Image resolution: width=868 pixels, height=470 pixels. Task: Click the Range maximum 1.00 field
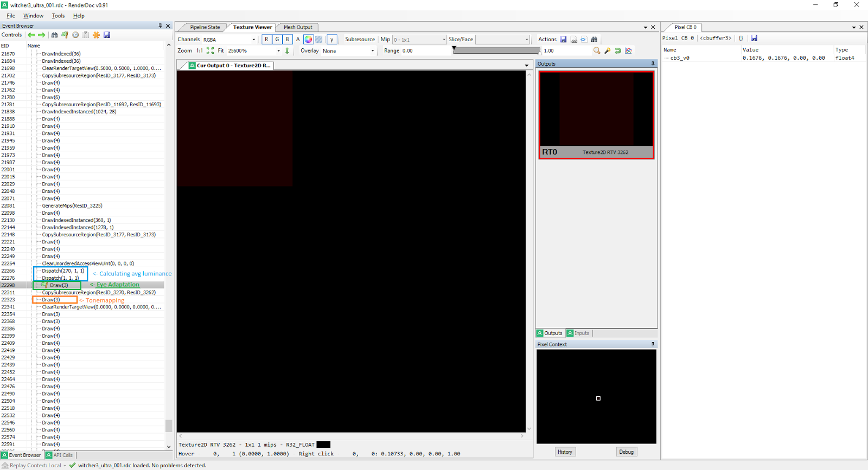pos(566,51)
